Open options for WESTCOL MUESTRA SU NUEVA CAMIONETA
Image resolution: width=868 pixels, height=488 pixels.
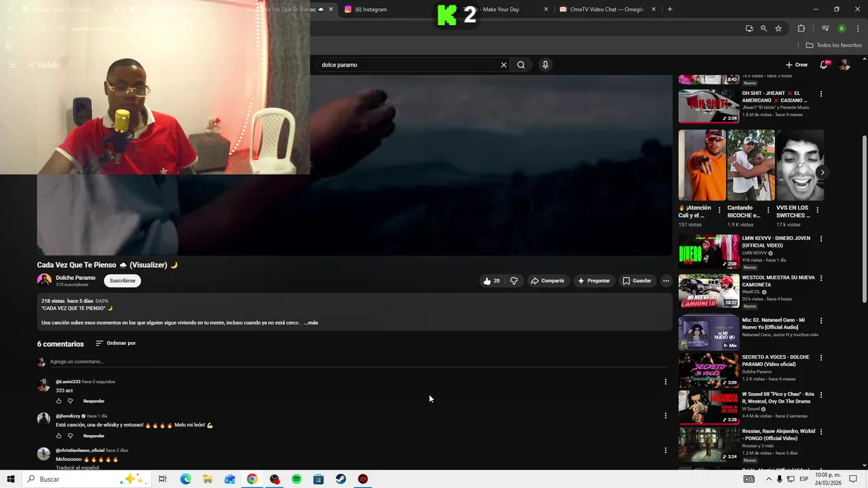tap(821, 279)
